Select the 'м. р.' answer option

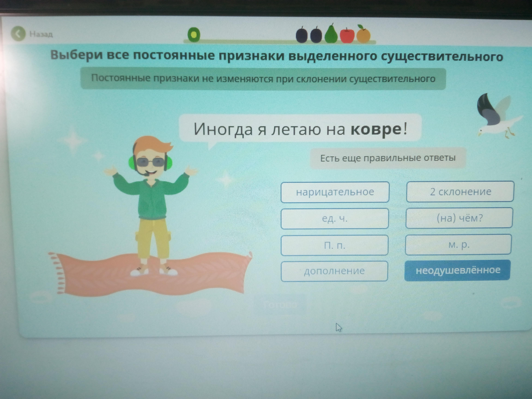tap(458, 244)
